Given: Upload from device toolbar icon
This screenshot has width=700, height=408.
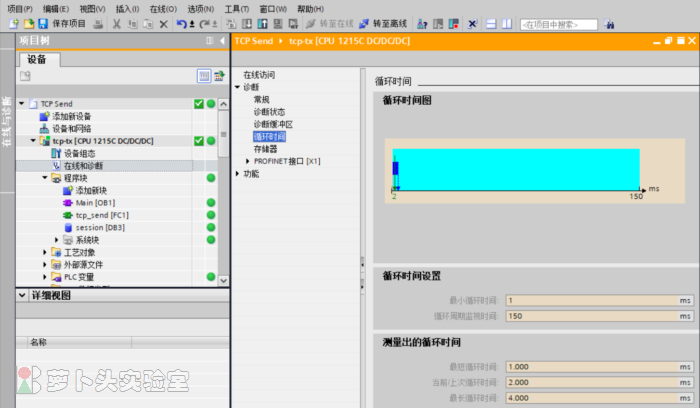Looking at the screenshot, I should 262,24.
